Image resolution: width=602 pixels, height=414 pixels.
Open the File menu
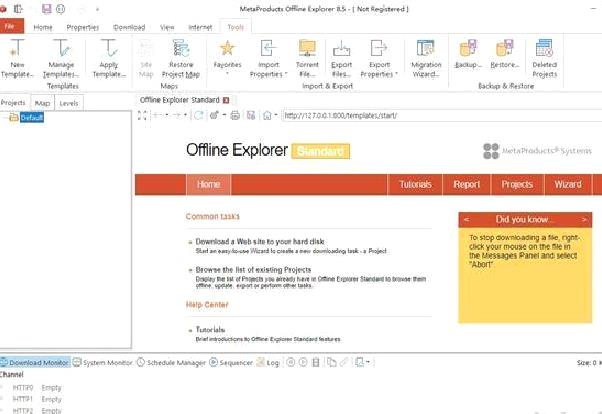[11, 26]
